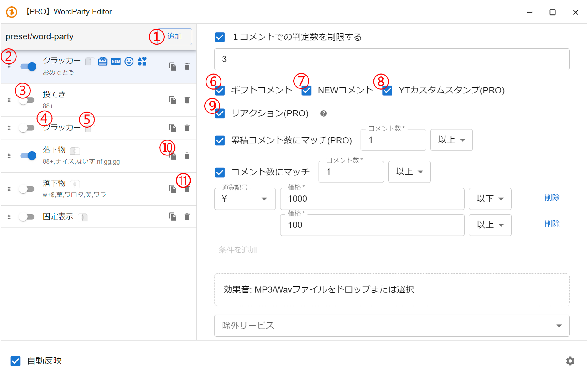Viewport: 588px width, 380px height.
Task: Open settings with the gear icon
Action: 570,361
